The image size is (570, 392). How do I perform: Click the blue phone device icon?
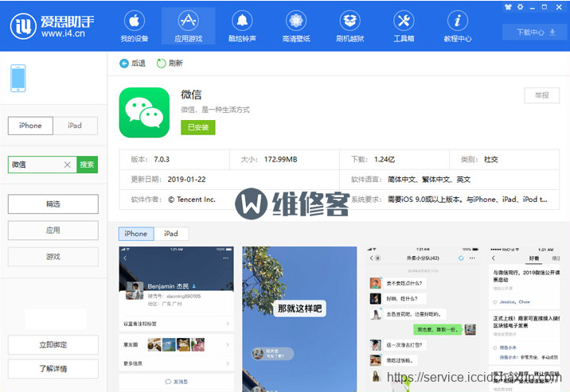[18, 78]
